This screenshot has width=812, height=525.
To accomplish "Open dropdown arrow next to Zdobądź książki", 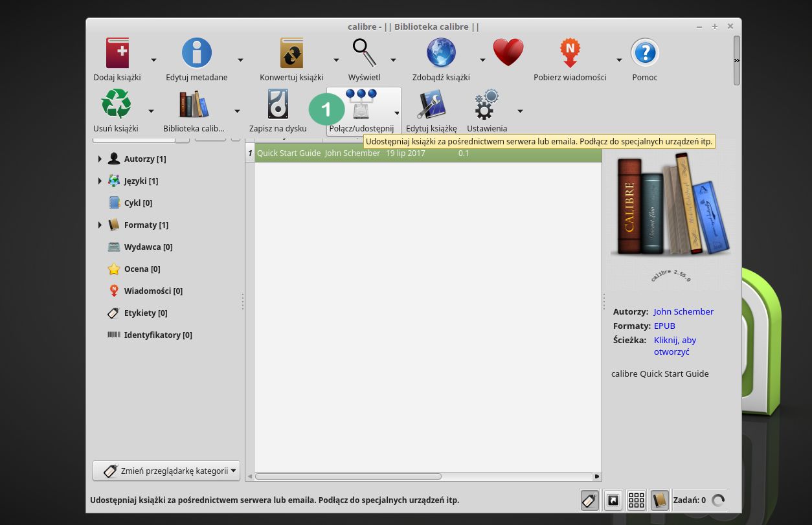I will (x=482, y=60).
